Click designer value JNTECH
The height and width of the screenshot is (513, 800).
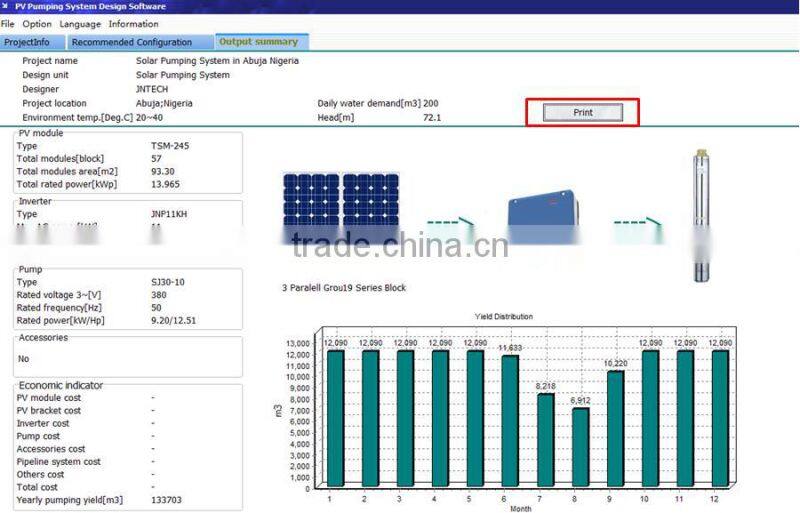point(152,89)
